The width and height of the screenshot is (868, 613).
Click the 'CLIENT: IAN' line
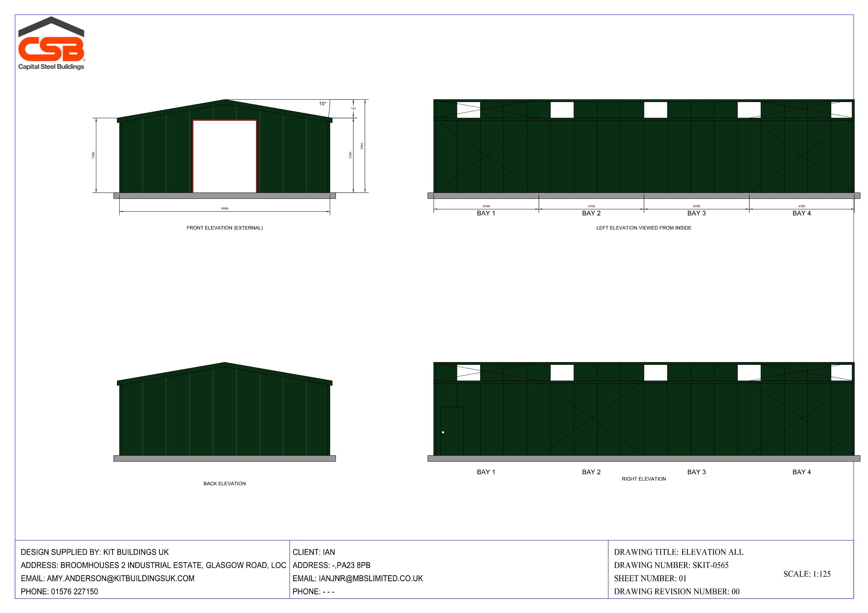[314, 552]
